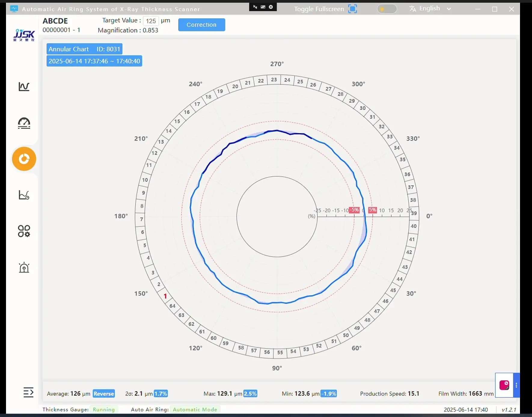Open the chart history clock icon
The width and height of the screenshot is (532, 417).
24,195
